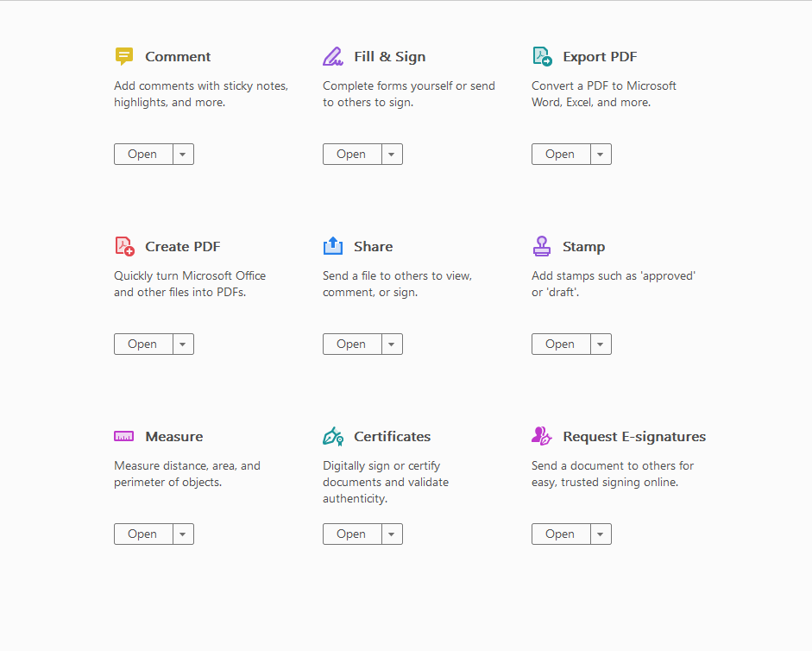The width and height of the screenshot is (812, 651).
Task: Select the Measure ruler icon
Action: pos(123,436)
